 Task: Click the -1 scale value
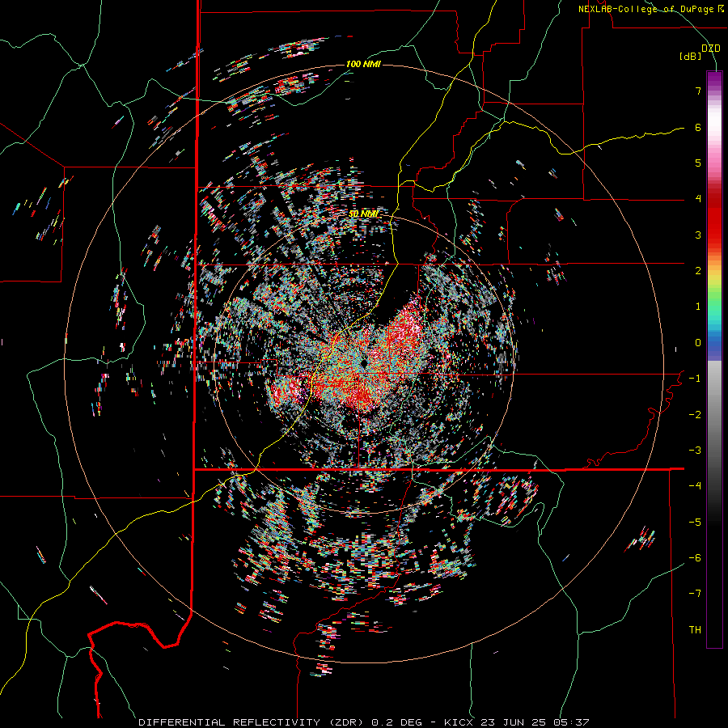pyautogui.click(x=695, y=379)
